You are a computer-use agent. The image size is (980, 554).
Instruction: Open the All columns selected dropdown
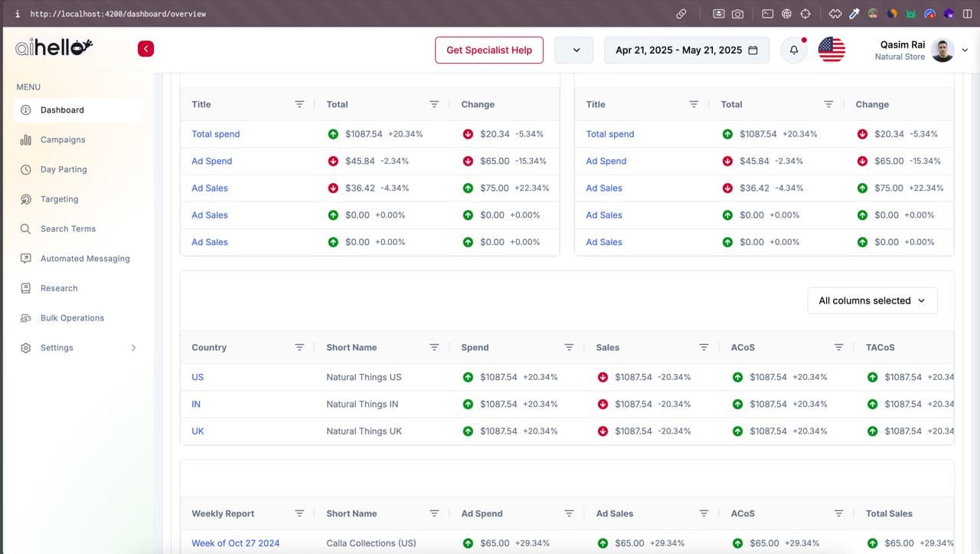click(872, 300)
